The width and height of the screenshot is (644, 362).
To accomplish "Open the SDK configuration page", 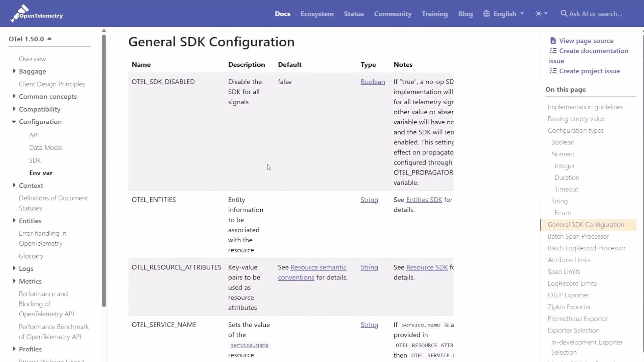I will pyautogui.click(x=35, y=160).
